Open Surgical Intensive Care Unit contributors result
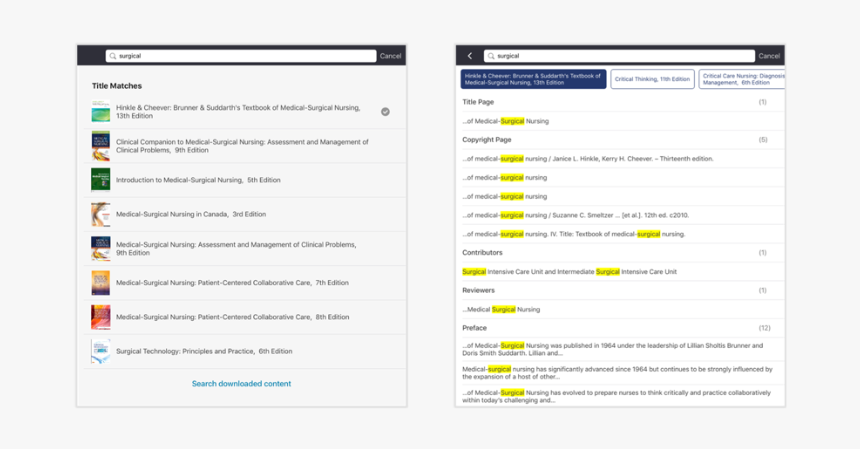 pyautogui.click(x=569, y=272)
